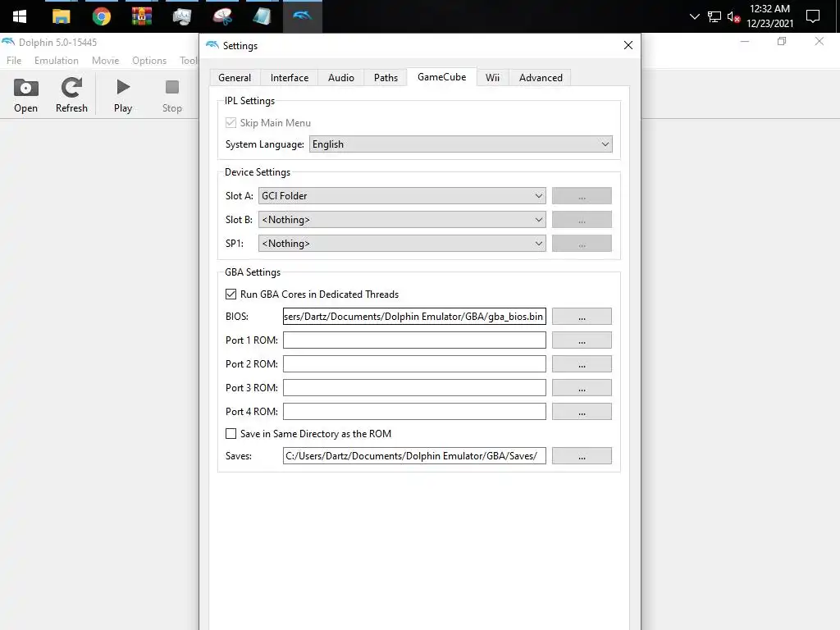Open the Slot A dropdown

[402, 195]
